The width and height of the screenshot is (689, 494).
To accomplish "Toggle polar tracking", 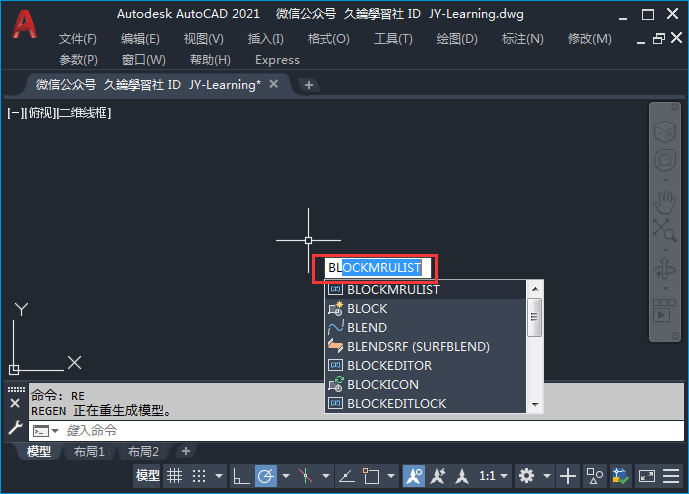I will click(x=266, y=476).
